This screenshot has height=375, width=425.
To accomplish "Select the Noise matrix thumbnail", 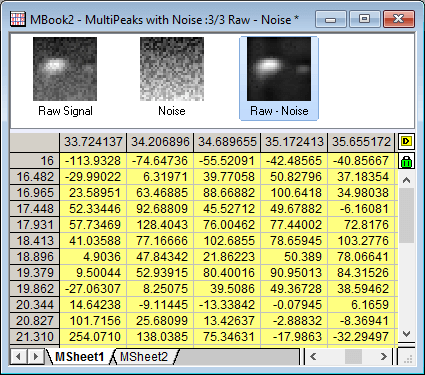I will click(x=172, y=77).
